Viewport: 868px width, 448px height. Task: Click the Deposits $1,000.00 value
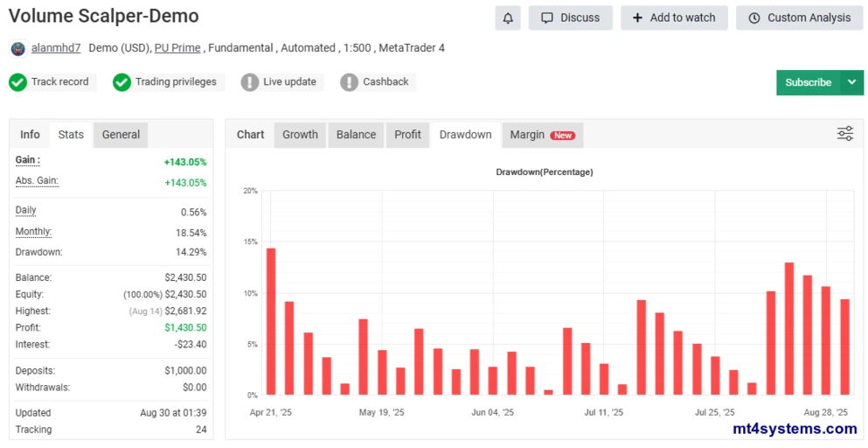coord(185,370)
